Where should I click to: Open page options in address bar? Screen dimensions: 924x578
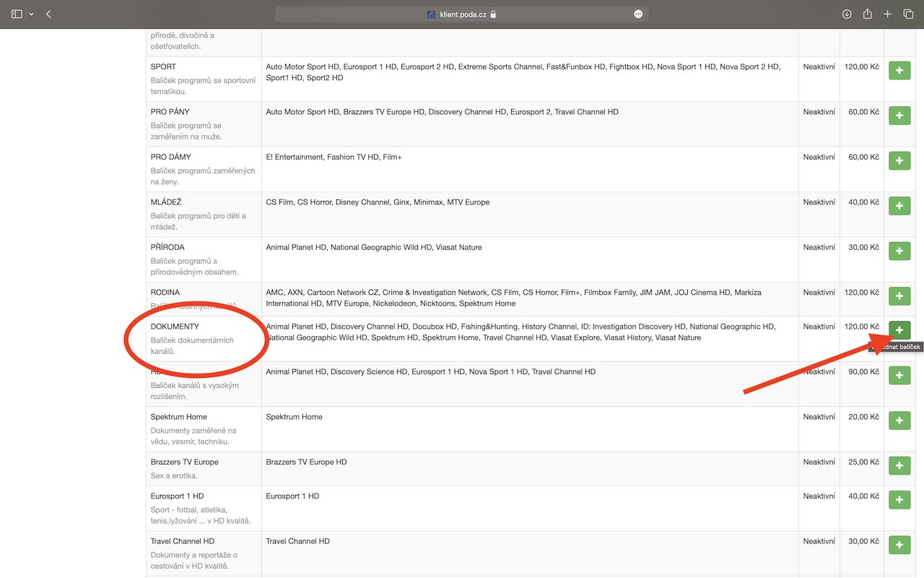click(638, 14)
